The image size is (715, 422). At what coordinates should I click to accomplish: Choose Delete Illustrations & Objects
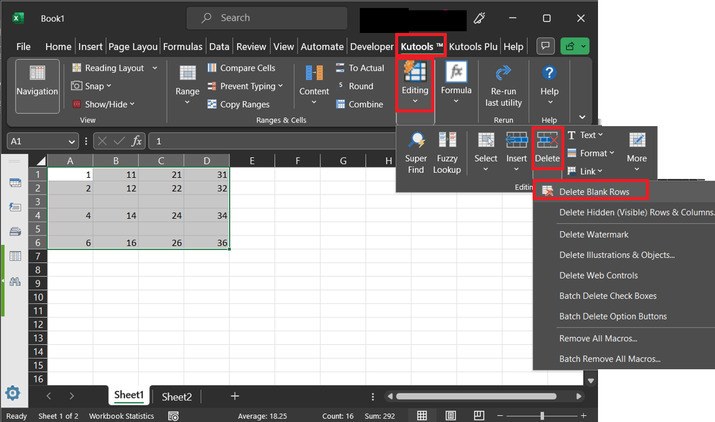(617, 255)
